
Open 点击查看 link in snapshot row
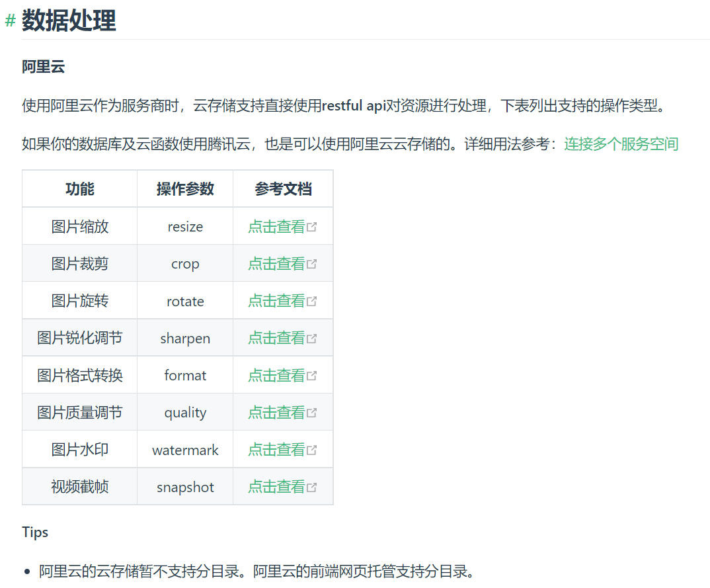276,487
